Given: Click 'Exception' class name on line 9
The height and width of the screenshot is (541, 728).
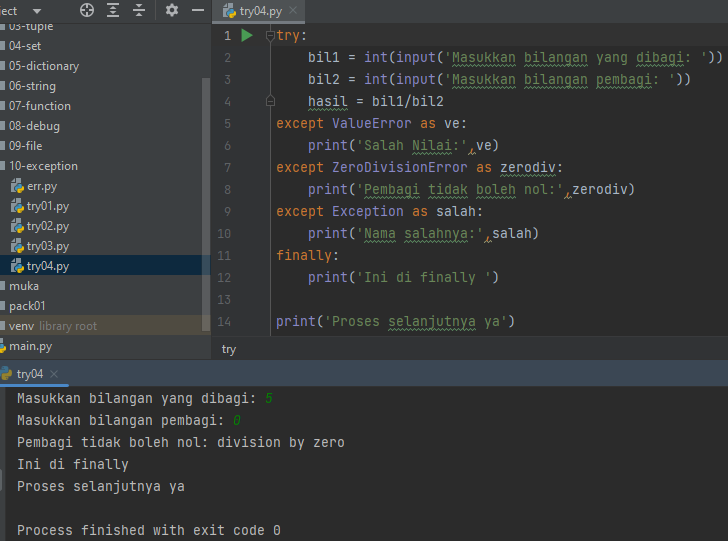Looking at the screenshot, I should pos(368,211).
